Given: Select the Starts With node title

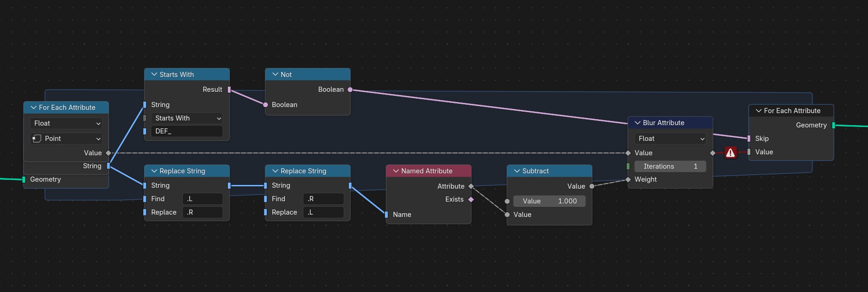Looking at the screenshot, I should click(177, 75).
